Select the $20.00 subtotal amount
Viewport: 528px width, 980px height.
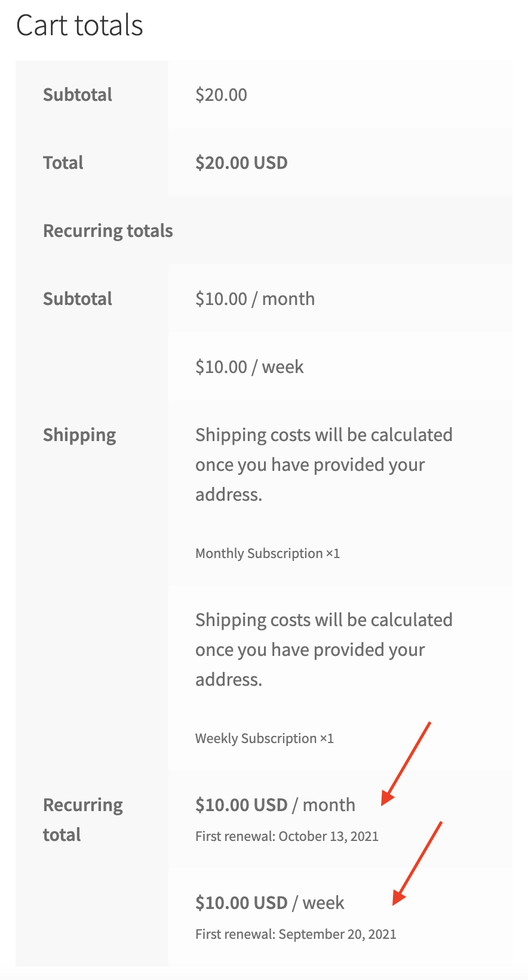221,95
